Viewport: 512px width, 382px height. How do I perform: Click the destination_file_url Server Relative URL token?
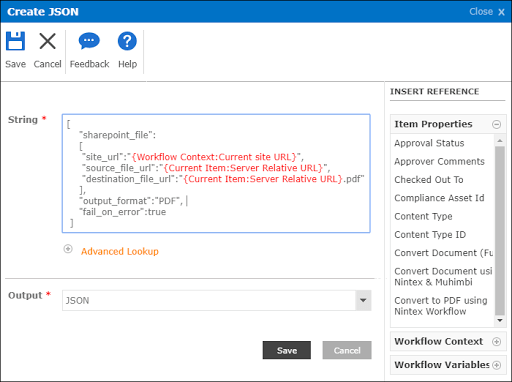click(263, 179)
